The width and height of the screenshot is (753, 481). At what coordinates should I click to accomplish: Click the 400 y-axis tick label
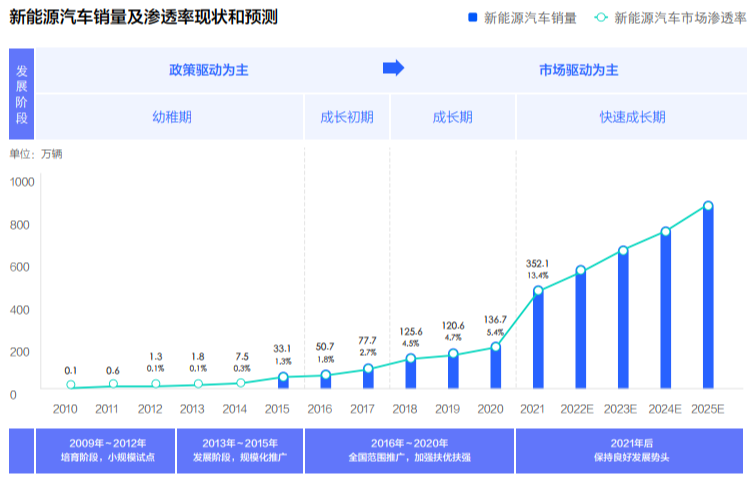[x=20, y=310]
